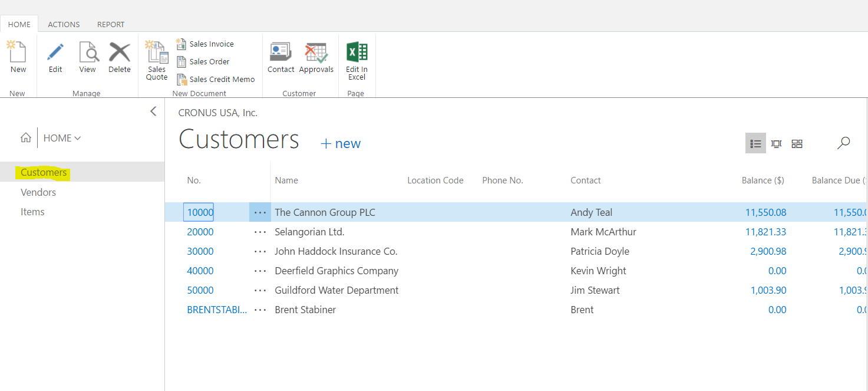Image resolution: width=868 pixels, height=391 pixels.
Task: Switch customers to the tall rows view
Action: [776, 143]
